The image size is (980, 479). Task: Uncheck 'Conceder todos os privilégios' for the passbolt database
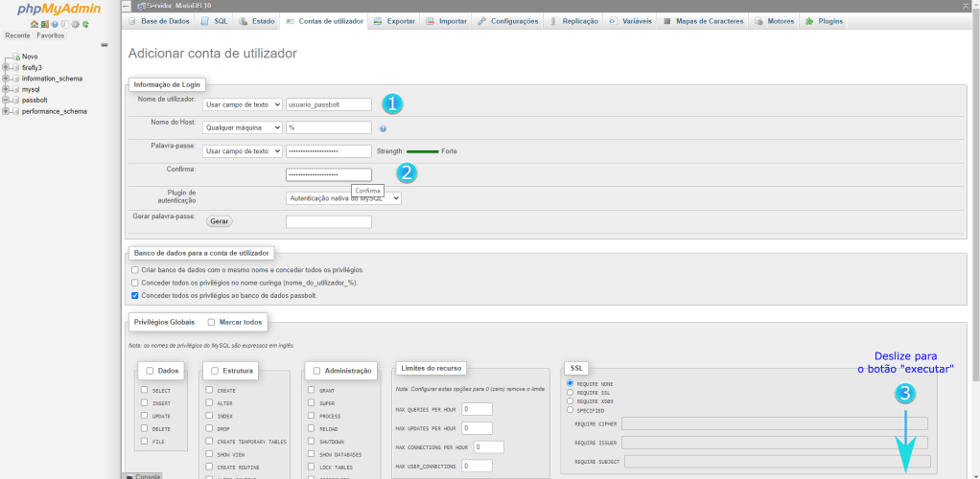click(134, 296)
